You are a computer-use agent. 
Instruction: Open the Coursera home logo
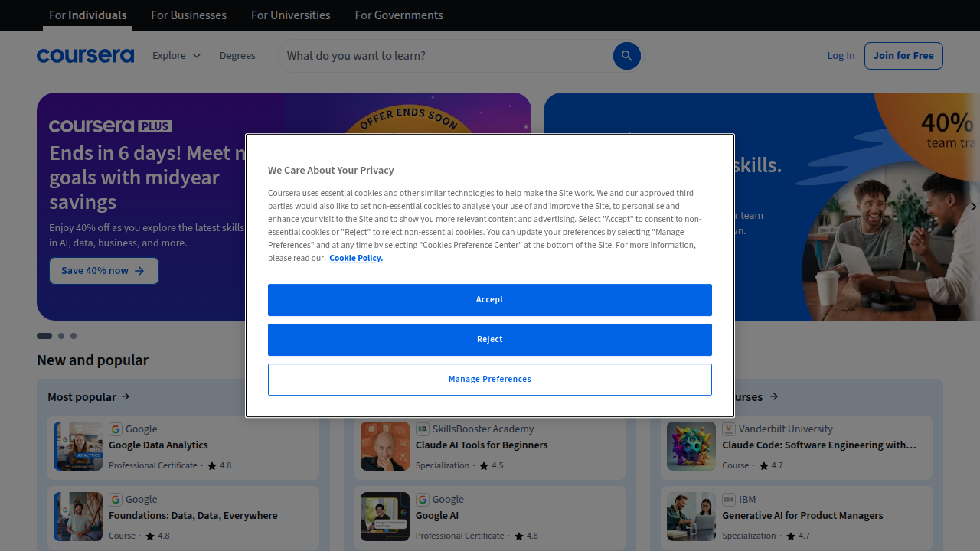pyautogui.click(x=85, y=56)
